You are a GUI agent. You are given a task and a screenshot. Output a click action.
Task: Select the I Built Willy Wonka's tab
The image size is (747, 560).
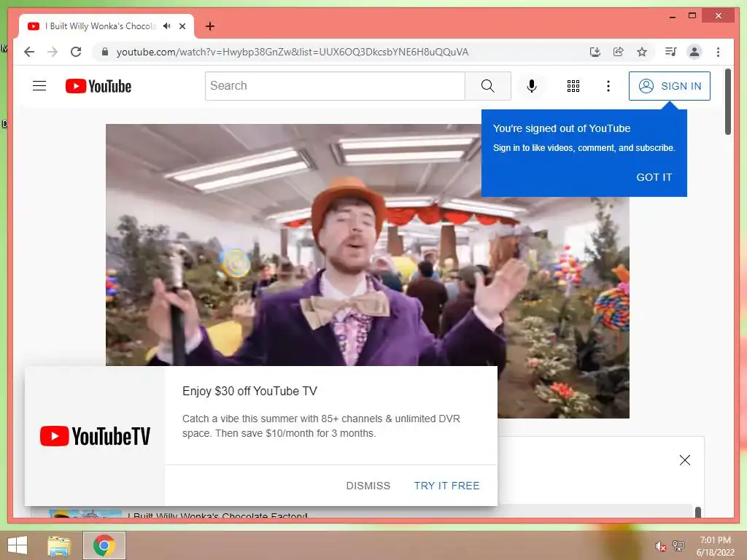pos(107,26)
